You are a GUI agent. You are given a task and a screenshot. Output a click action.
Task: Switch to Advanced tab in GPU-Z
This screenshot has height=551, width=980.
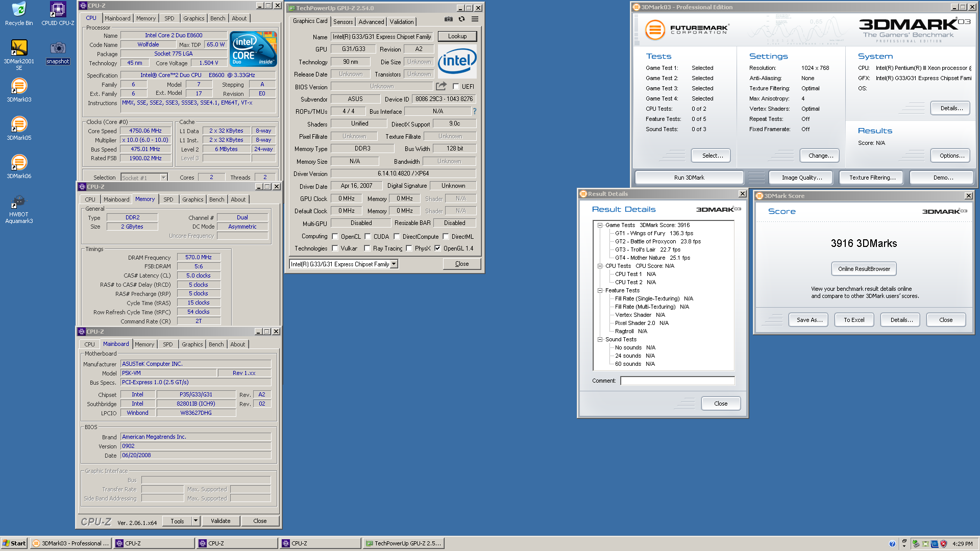[371, 22]
